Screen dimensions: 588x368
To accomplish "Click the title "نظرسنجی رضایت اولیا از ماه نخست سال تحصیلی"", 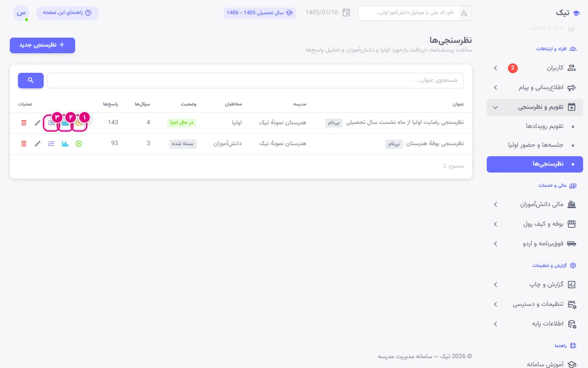I will pyautogui.click(x=405, y=122).
